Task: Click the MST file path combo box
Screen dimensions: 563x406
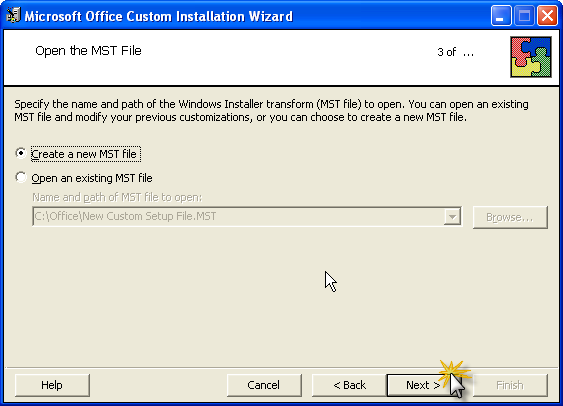Action: point(247,216)
